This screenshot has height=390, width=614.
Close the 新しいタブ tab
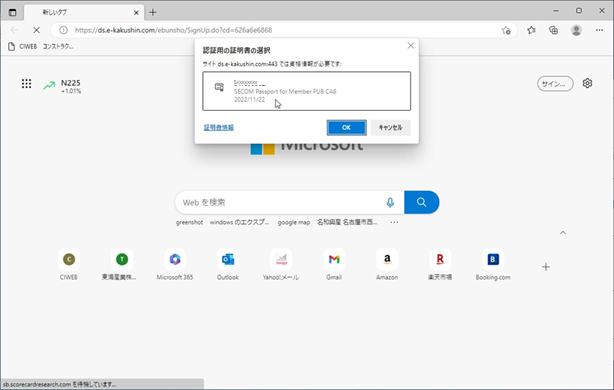pos(136,13)
